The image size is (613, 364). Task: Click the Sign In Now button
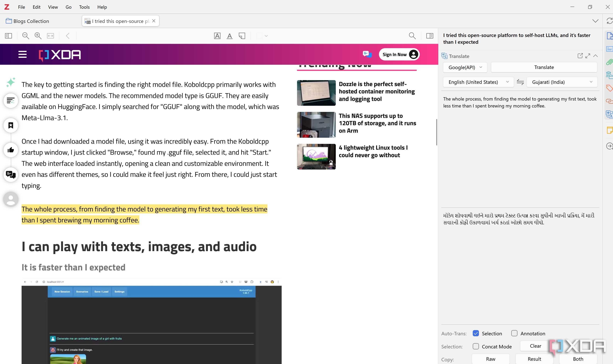(399, 54)
